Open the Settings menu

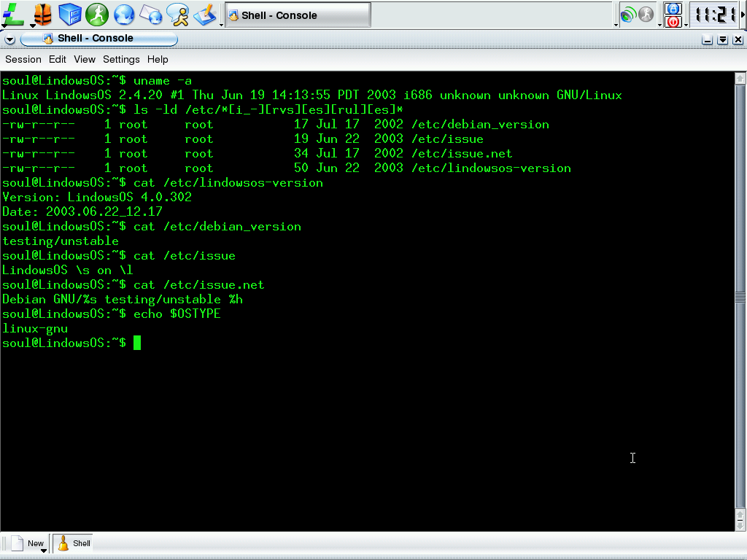tap(122, 60)
